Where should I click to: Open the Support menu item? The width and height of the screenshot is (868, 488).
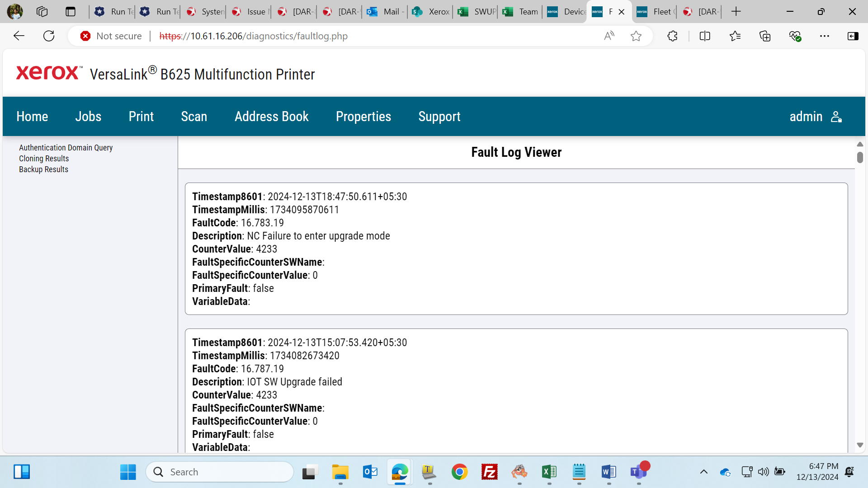439,117
